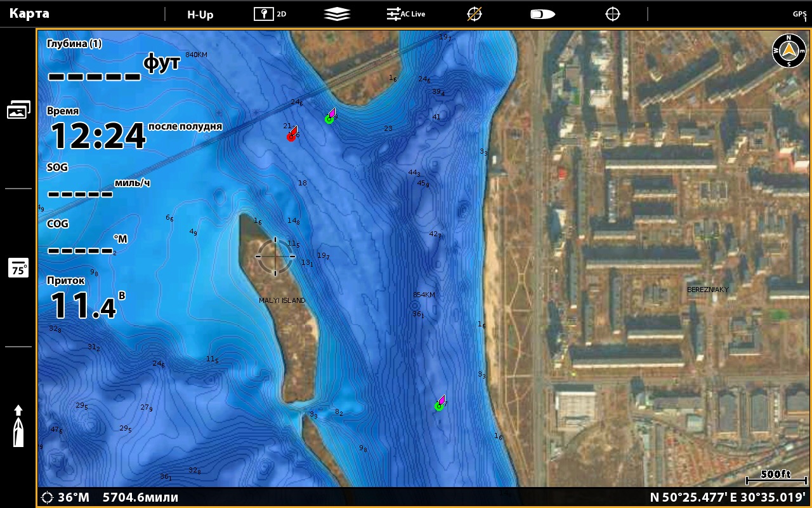Click the Время 12:24 time readout

pyautogui.click(x=98, y=135)
